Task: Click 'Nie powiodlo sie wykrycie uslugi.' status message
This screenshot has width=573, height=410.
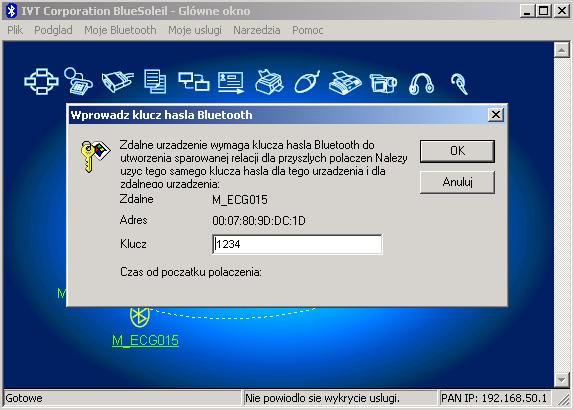Action: pos(322,398)
